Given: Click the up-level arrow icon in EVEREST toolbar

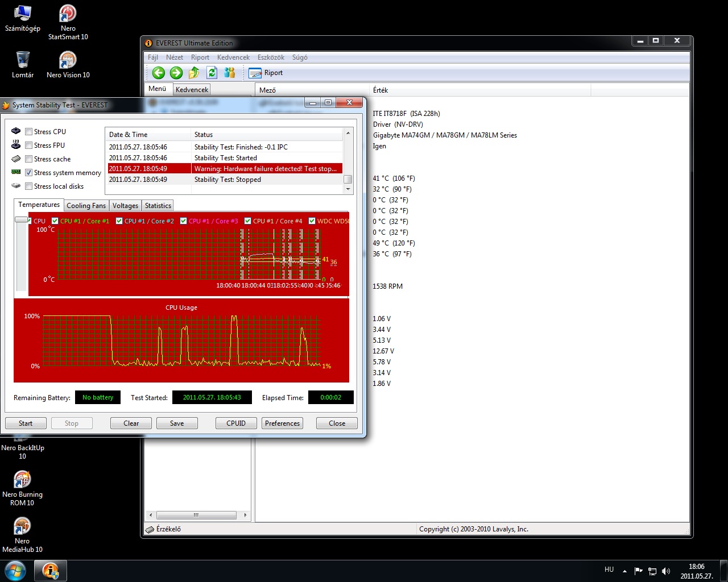Looking at the screenshot, I should 194,73.
